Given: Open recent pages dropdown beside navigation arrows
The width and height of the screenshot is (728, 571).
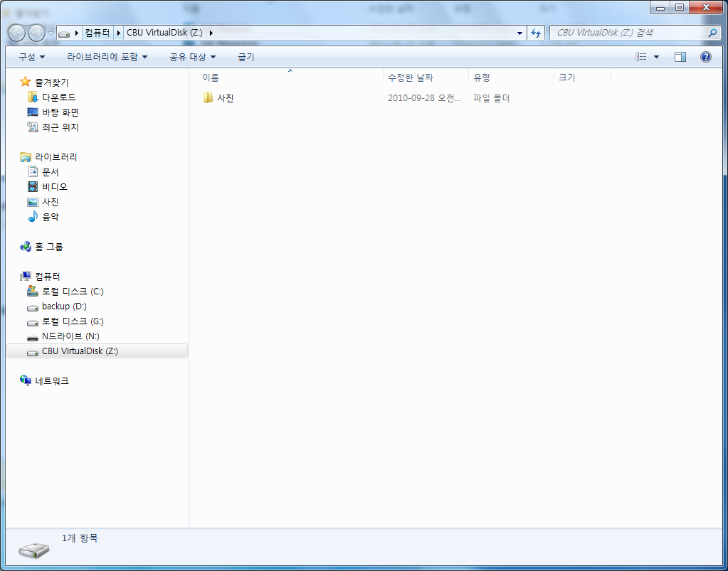Looking at the screenshot, I should pos(51,33).
